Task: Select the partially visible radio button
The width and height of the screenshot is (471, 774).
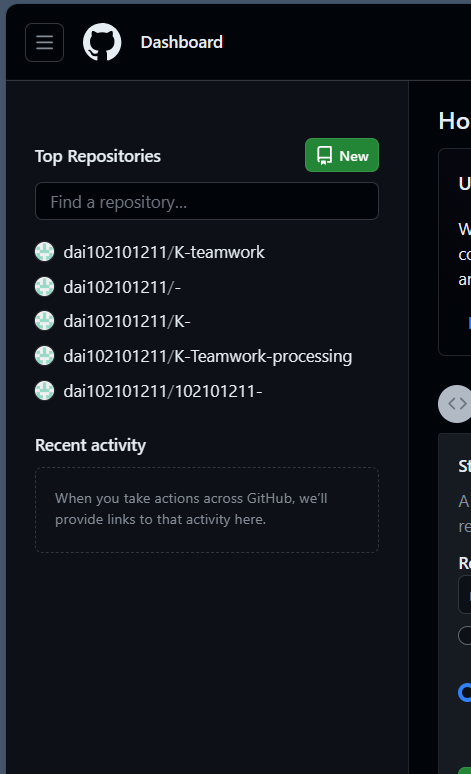Action: click(465, 635)
